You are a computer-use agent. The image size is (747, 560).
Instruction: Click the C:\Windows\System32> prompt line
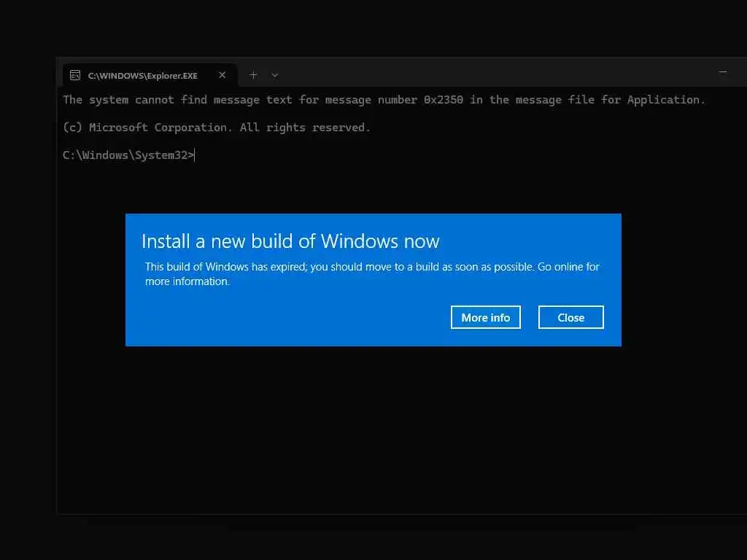click(128, 155)
